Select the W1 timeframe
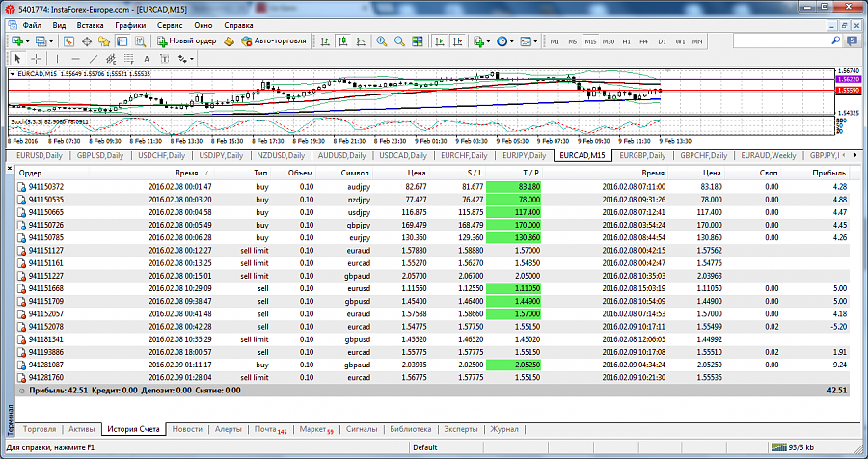 click(x=680, y=41)
